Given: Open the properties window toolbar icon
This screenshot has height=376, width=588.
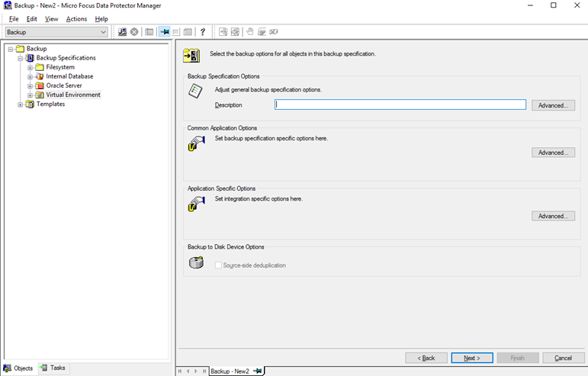Looking at the screenshot, I should 149,32.
